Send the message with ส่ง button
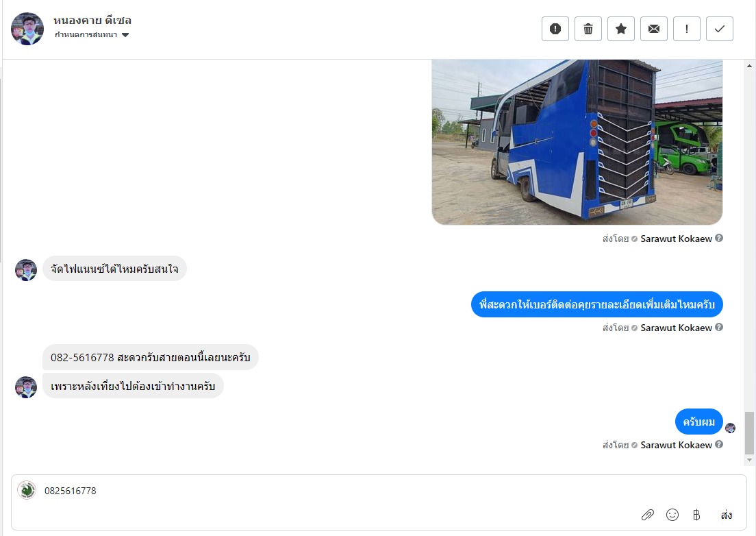Viewport: 756px width, 536px height. (x=726, y=515)
